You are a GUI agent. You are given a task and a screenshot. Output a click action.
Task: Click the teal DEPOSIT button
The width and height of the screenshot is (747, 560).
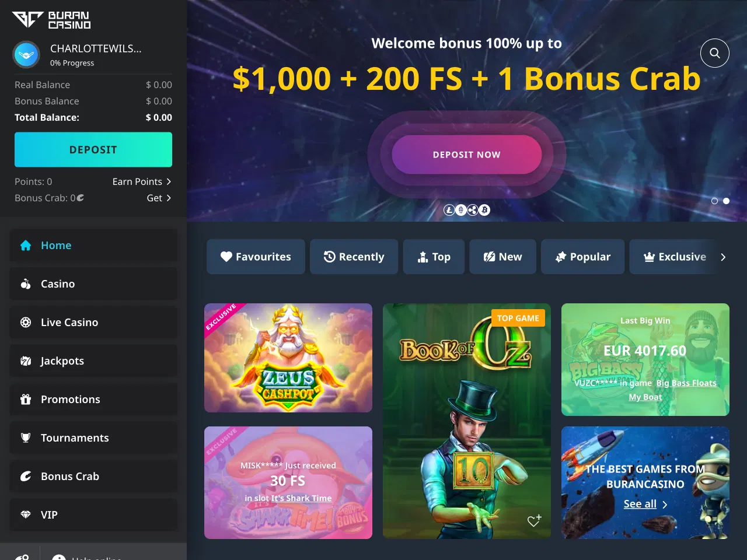93,150
